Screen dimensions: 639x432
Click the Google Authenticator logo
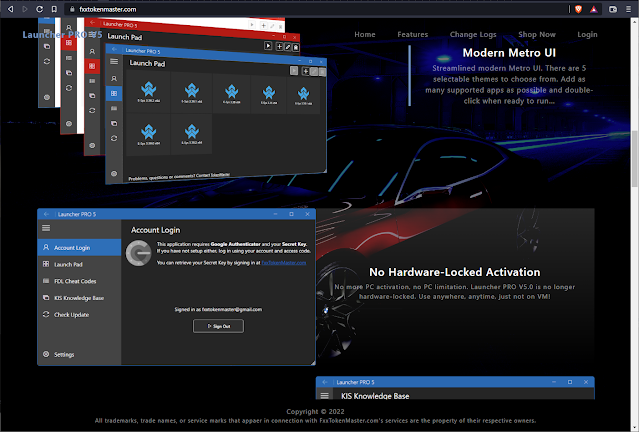[139, 253]
